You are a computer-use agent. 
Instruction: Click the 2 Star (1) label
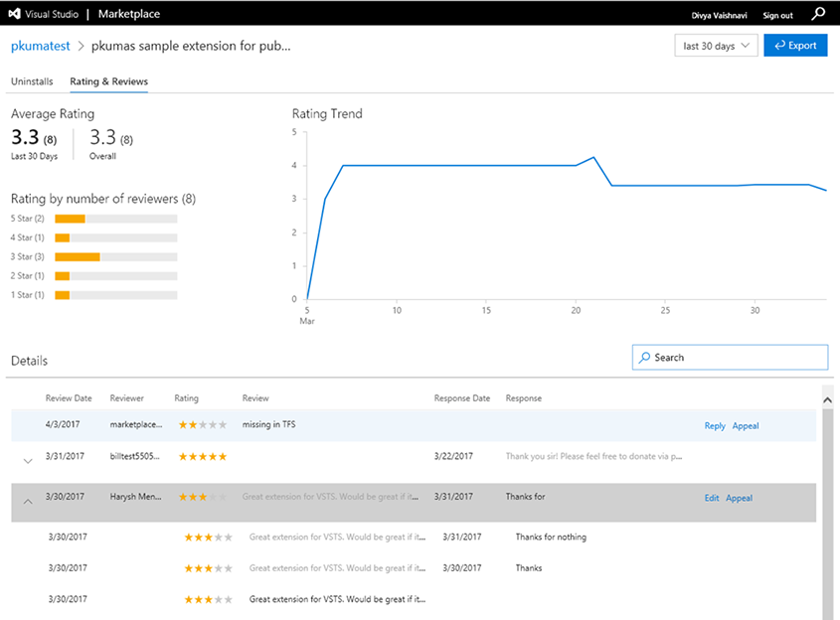27,276
